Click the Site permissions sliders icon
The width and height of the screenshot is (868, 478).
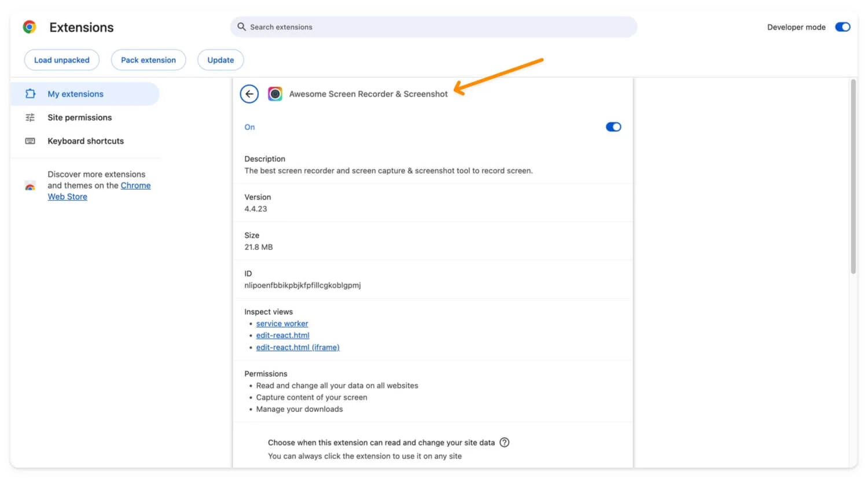pyautogui.click(x=31, y=117)
